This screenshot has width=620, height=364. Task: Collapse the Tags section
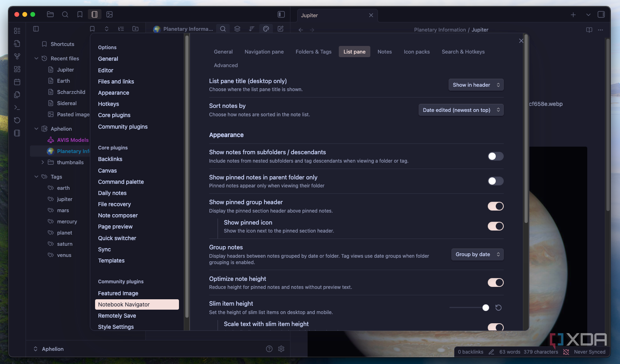click(x=36, y=177)
